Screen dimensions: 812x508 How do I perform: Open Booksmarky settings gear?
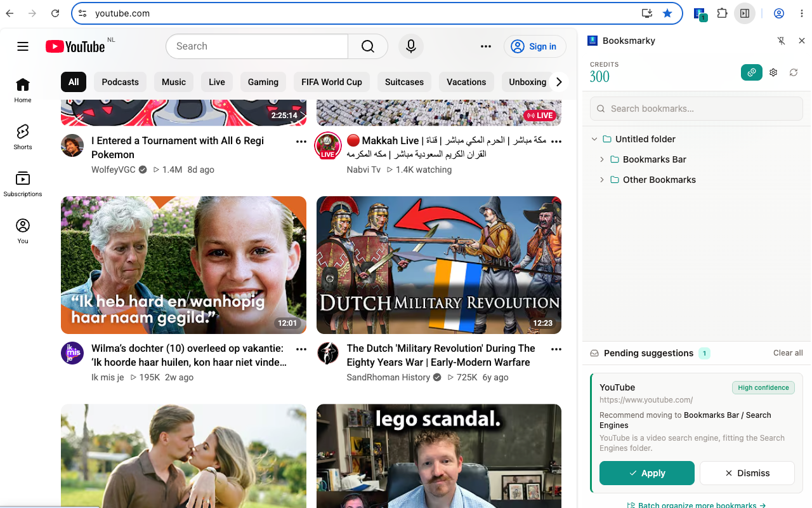click(773, 72)
